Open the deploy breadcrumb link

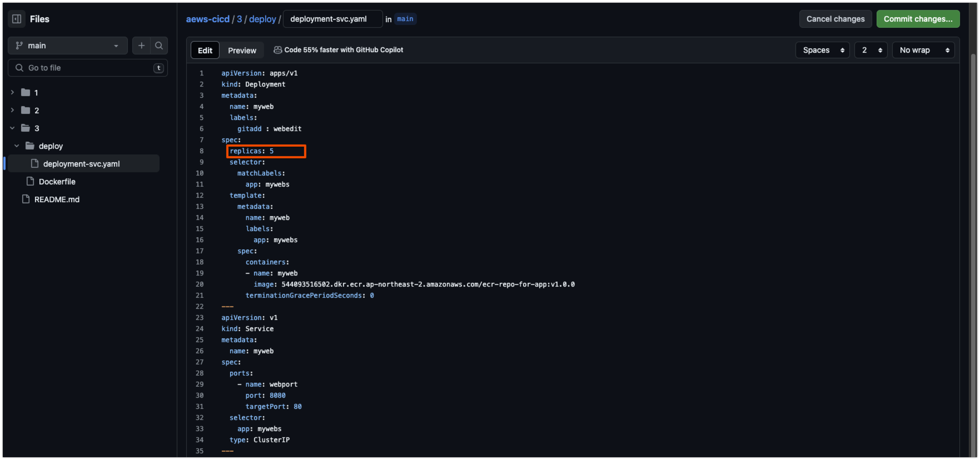click(262, 19)
